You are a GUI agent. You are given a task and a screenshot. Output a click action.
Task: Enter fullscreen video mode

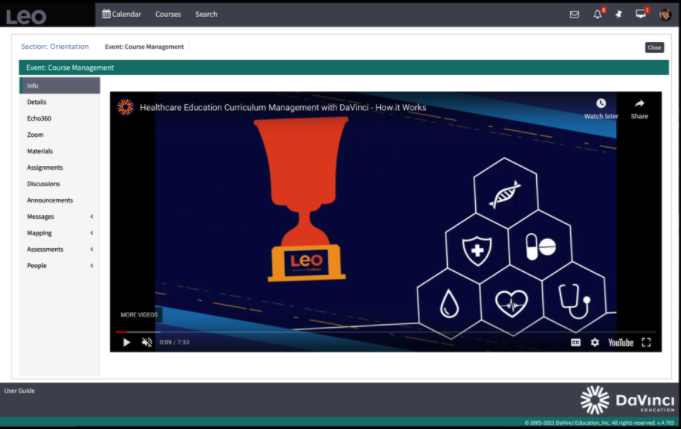(646, 342)
